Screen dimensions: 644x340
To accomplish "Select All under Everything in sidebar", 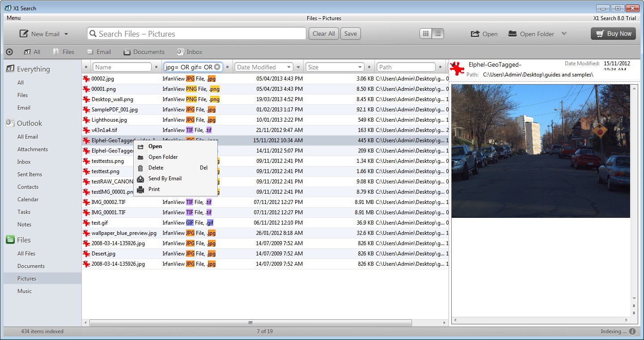I will coord(21,83).
